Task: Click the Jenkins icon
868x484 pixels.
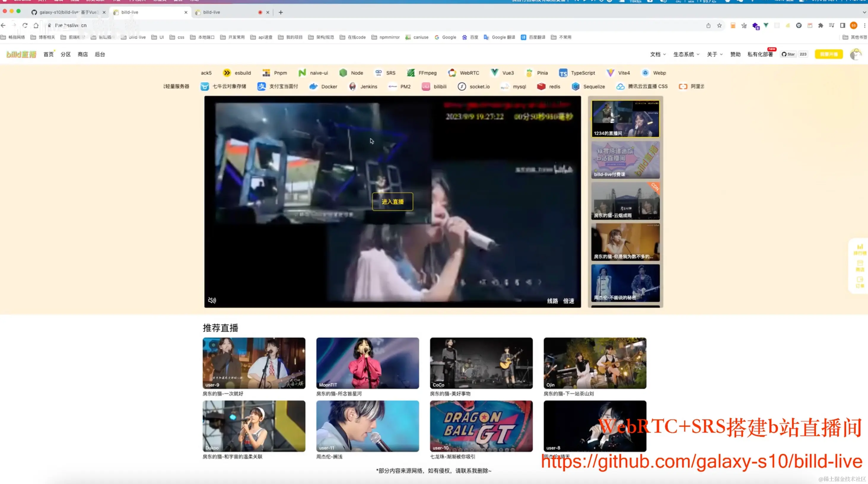Action: coord(352,87)
